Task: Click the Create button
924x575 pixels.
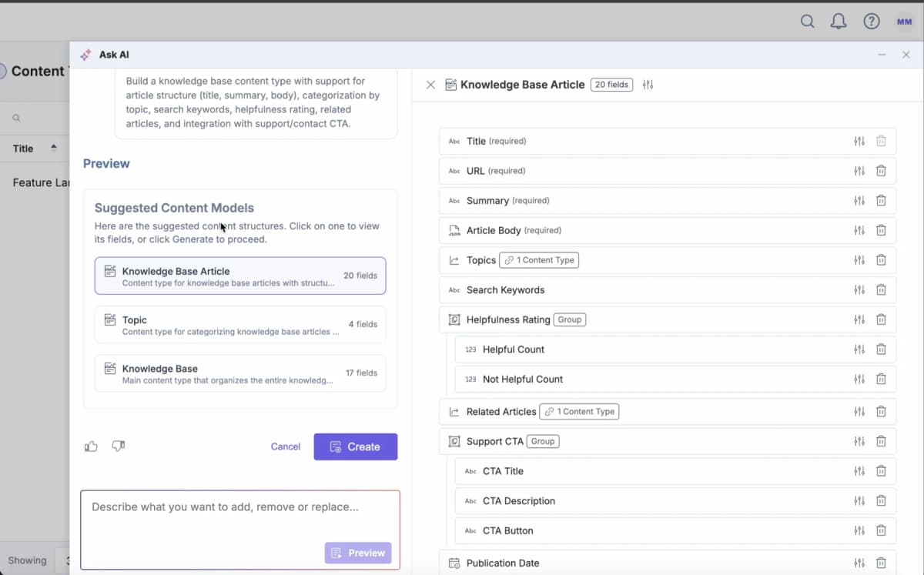Action: click(356, 446)
